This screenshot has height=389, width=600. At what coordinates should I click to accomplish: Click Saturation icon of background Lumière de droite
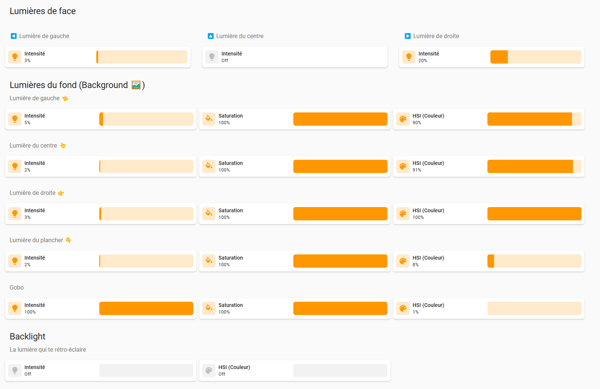(x=209, y=214)
